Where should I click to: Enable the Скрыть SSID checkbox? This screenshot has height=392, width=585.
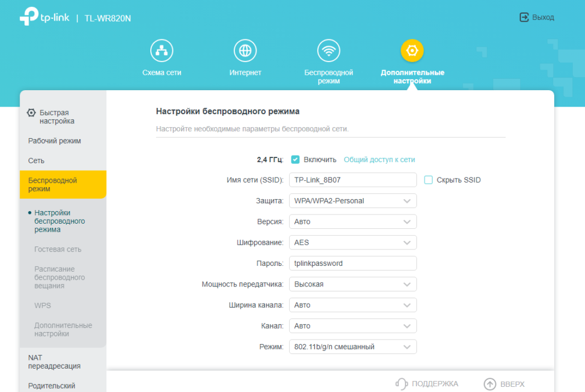(x=428, y=180)
